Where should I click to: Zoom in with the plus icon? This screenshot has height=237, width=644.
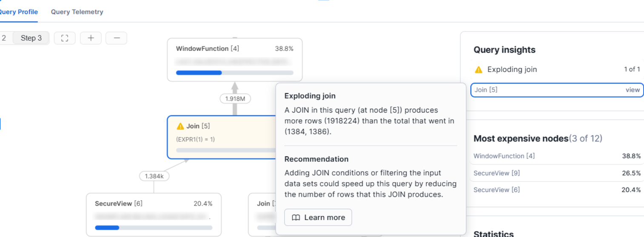pos(91,38)
